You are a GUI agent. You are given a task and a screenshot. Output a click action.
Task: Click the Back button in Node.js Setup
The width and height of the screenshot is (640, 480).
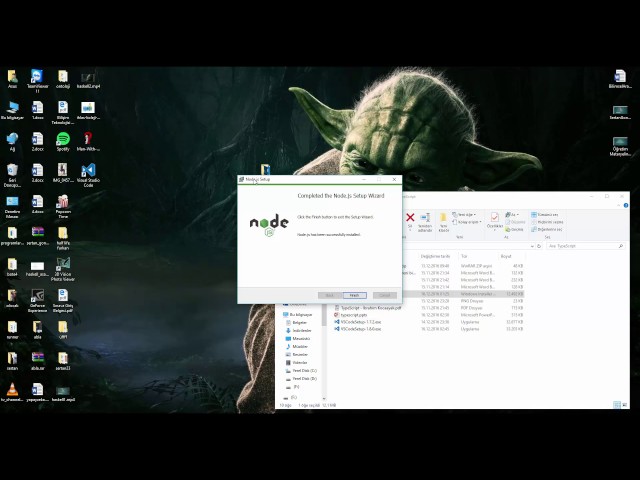(329, 295)
